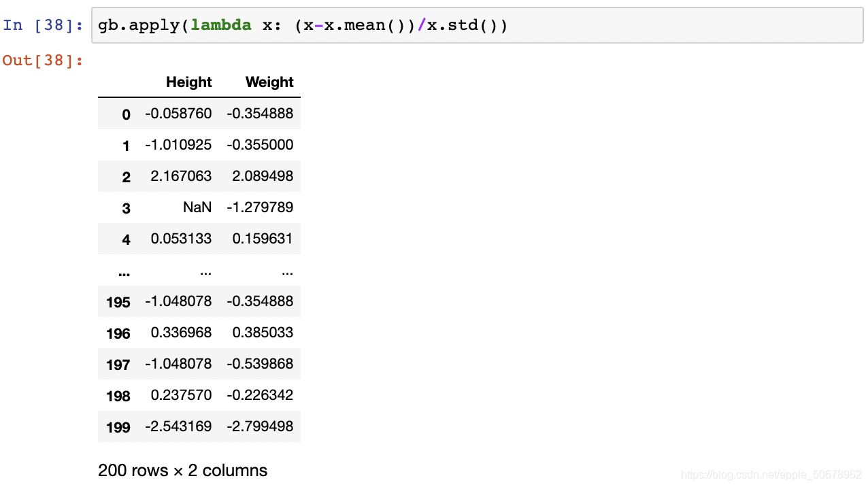The height and width of the screenshot is (487, 868).
Task: Select index label 196
Action: pos(118,333)
